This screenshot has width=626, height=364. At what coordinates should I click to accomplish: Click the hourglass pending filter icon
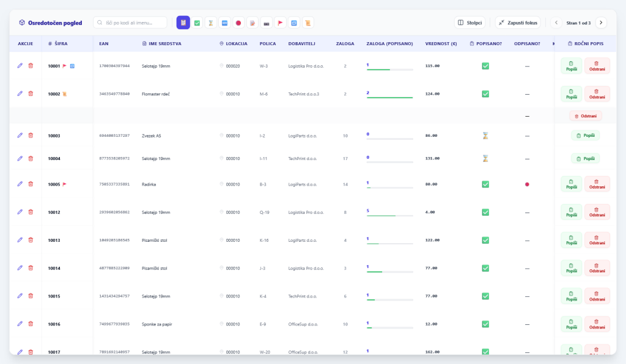point(211,23)
